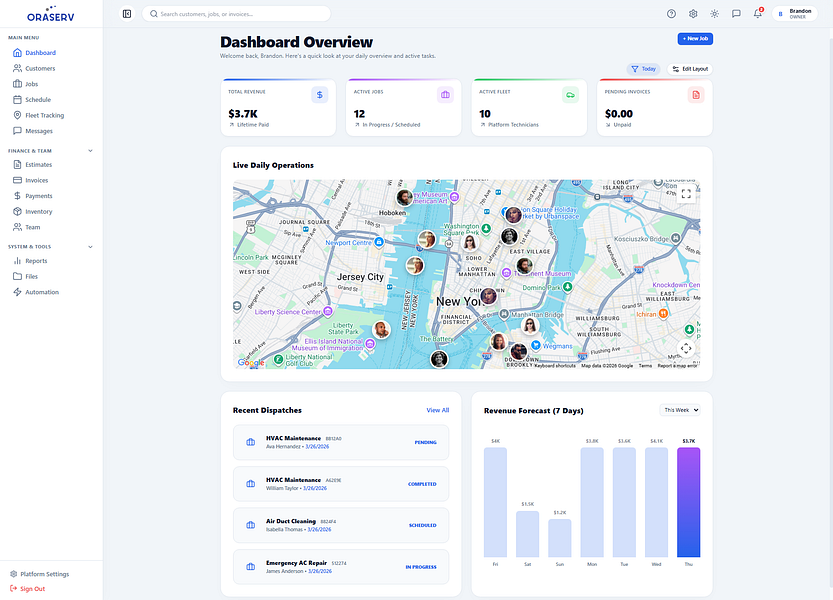Image resolution: width=833 pixels, height=600 pixels.
Task: Click Liberty Science Center map marker
Action: [x=328, y=311]
